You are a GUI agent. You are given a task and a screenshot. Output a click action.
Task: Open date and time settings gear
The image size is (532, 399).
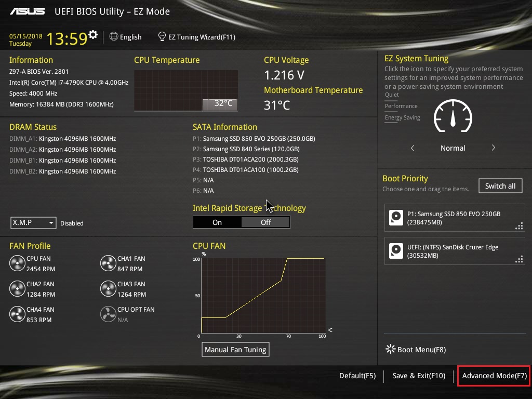click(x=93, y=35)
